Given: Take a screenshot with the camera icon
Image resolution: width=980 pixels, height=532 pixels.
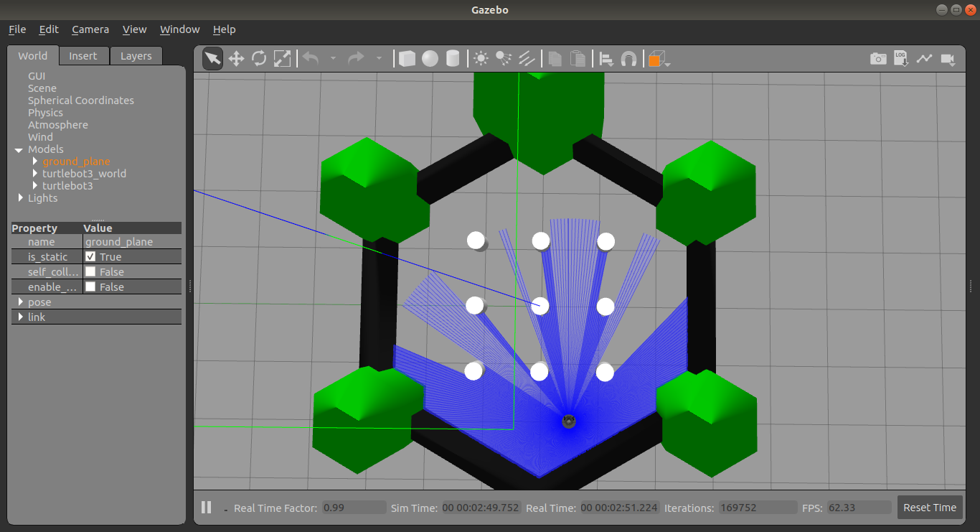Looking at the screenshot, I should coord(878,58).
